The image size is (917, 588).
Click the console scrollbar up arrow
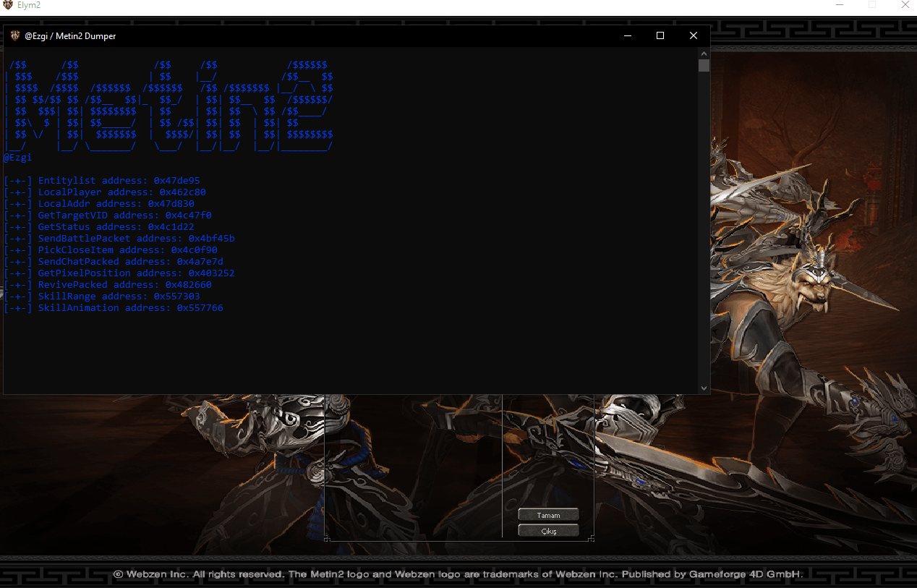point(704,54)
